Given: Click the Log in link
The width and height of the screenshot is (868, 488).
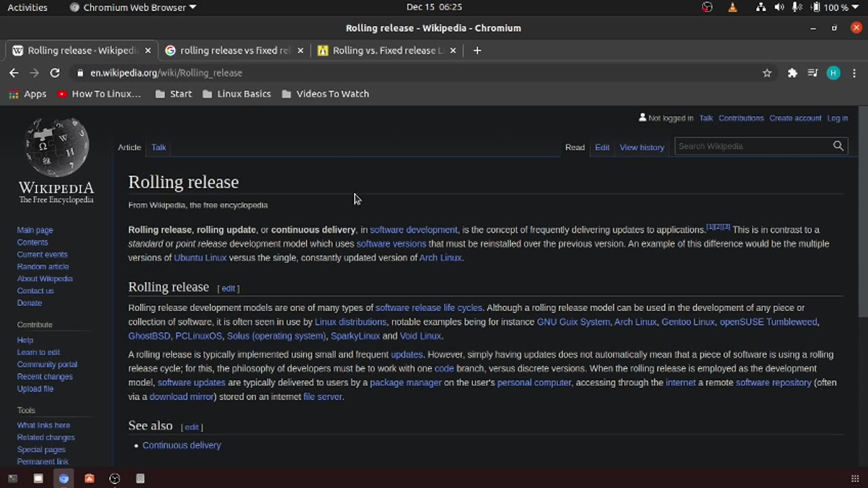Looking at the screenshot, I should point(837,118).
